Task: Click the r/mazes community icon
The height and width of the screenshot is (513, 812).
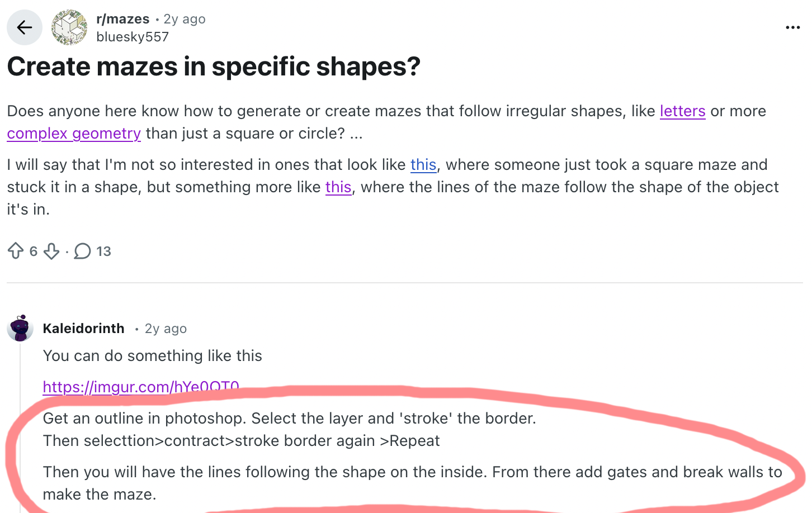Action: click(x=69, y=27)
